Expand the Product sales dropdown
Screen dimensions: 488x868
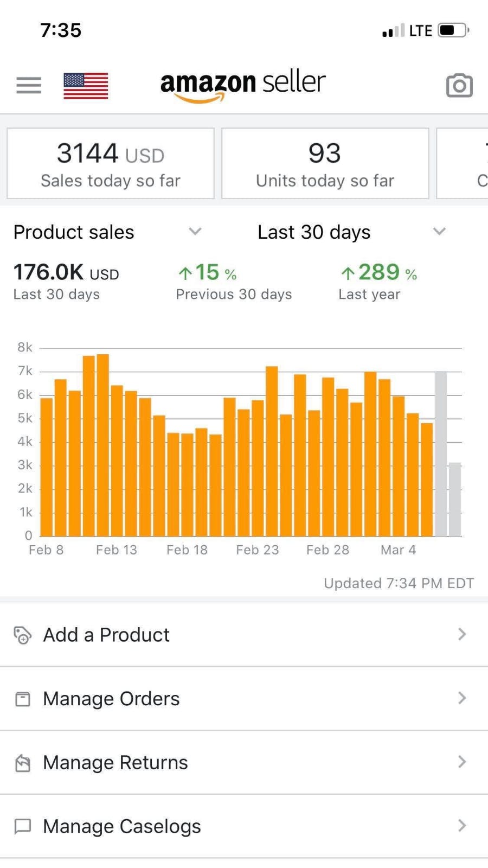coord(195,232)
